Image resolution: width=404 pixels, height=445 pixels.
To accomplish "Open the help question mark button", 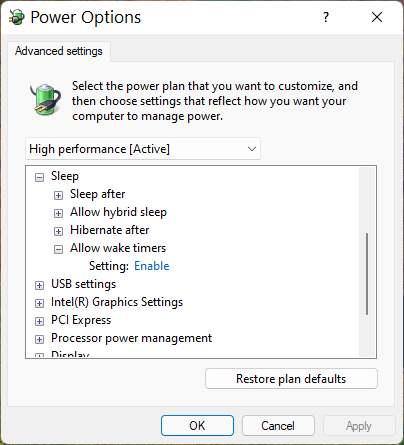I will [x=326, y=17].
